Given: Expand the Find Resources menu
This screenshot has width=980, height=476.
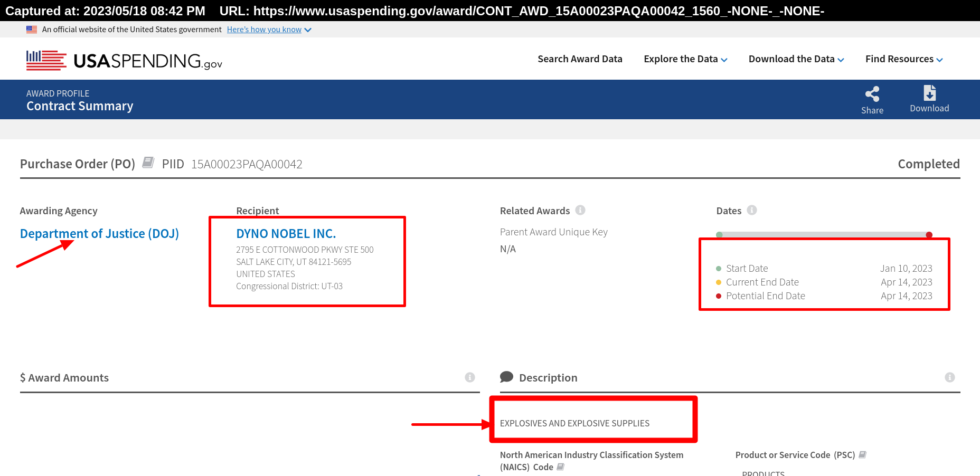Looking at the screenshot, I should pyautogui.click(x=904, y=59).
